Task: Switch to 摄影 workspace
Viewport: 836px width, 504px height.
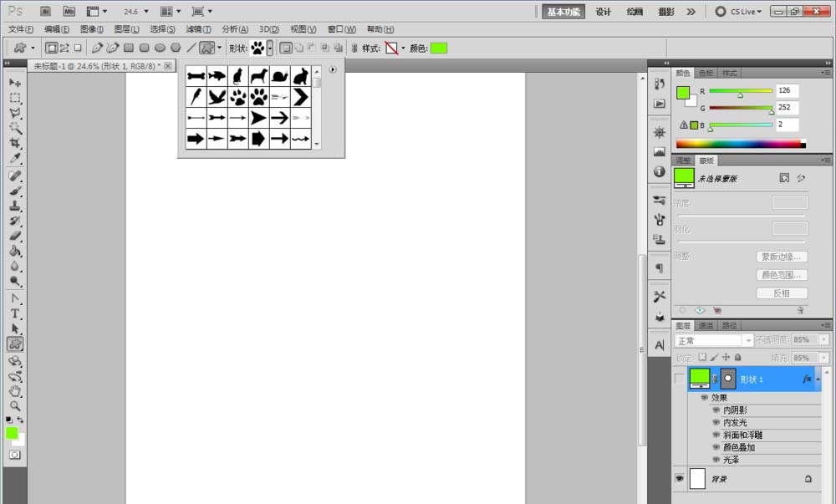Action: [666, 12]
